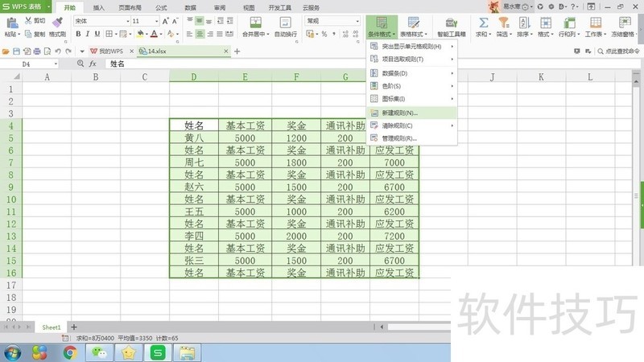The height and width of the screenshot is (362, 644).
Task: Switch to the Data (数据) tab
Action: [x=190, y=7]
